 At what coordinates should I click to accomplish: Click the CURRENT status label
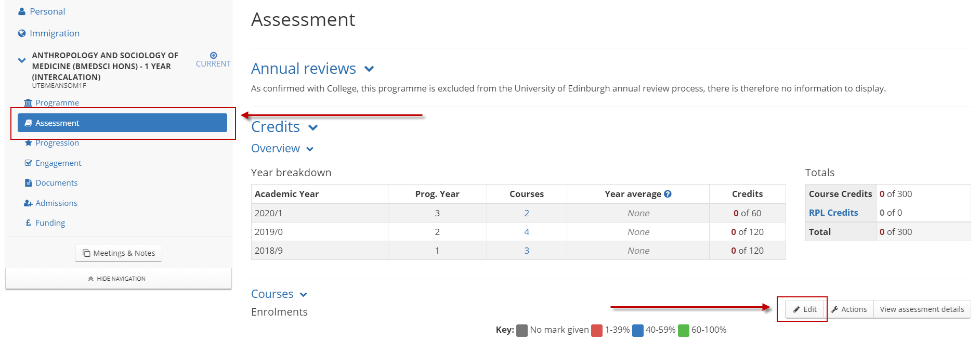pyautogui.click(x=213, y=64)
